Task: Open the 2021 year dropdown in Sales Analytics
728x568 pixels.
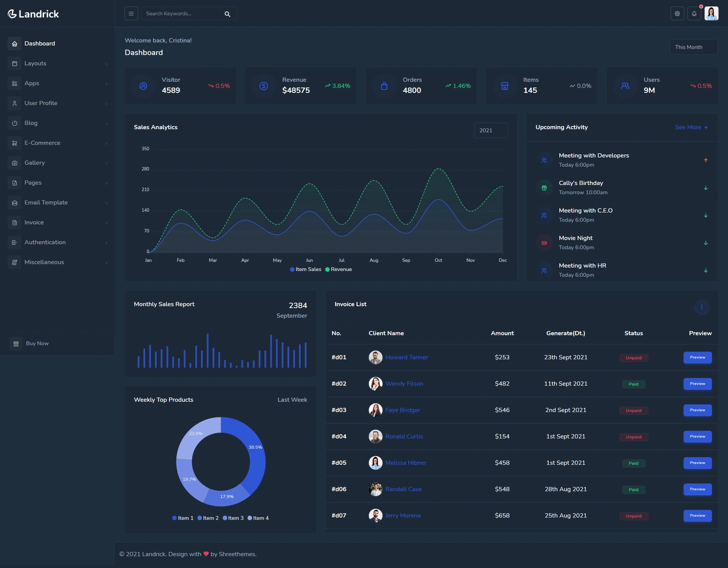Action: coord(491,130)
